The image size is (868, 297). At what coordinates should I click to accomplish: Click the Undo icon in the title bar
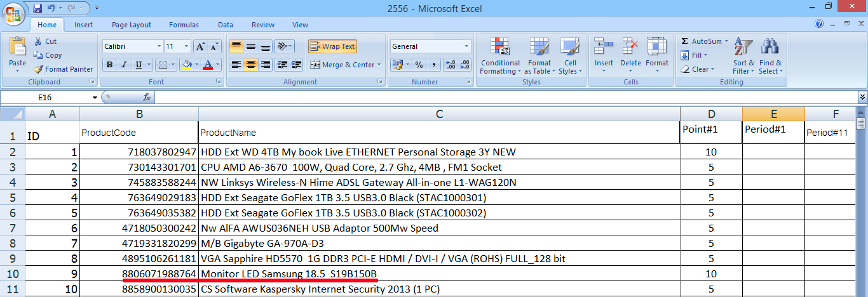point(51,9)
